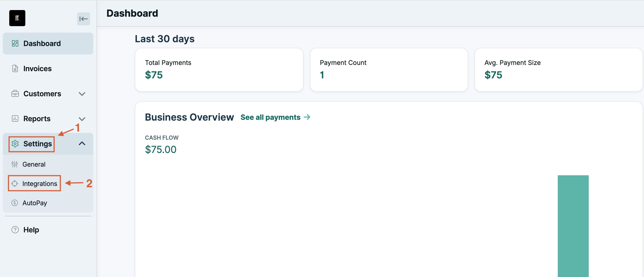Viewport: 644px width, 277px height.
Task: Click the See all payments link
Action: click(x=271, y=117)
